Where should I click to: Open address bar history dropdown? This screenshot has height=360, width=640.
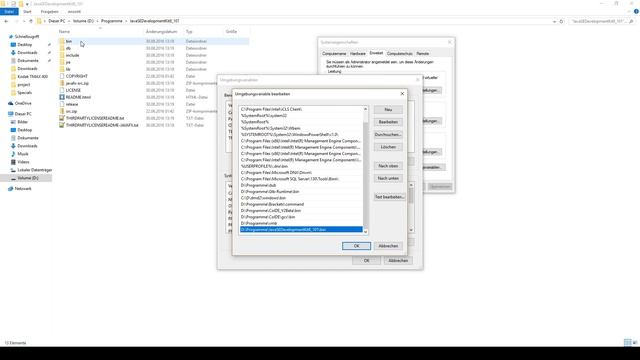coord(554,21)
